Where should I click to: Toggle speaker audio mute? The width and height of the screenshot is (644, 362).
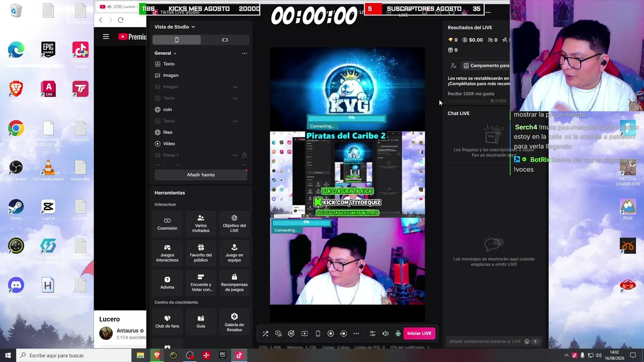(385, 333)
